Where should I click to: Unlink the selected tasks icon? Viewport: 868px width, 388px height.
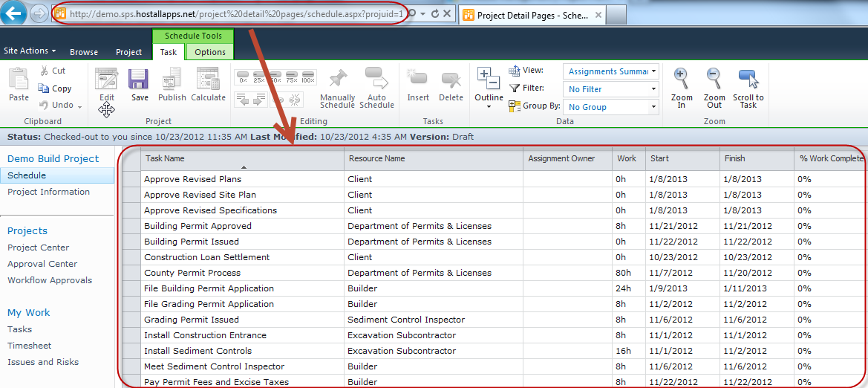pyautogui.click(x=295, y=99)
